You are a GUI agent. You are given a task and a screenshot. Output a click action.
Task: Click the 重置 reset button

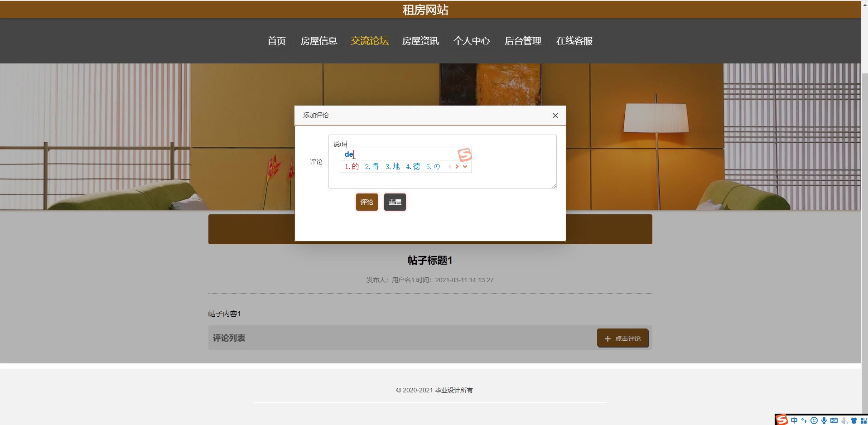395,202
